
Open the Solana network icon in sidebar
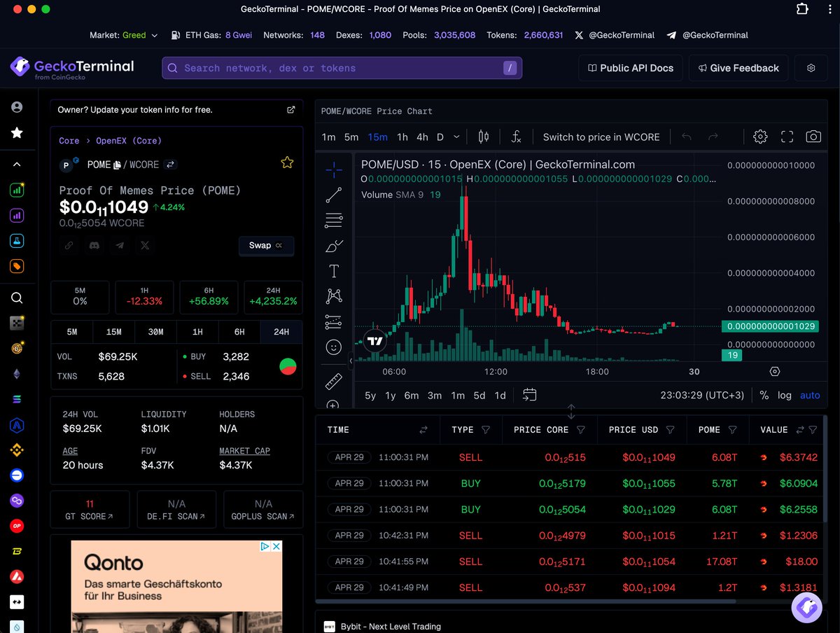click(x=17, y=399)
